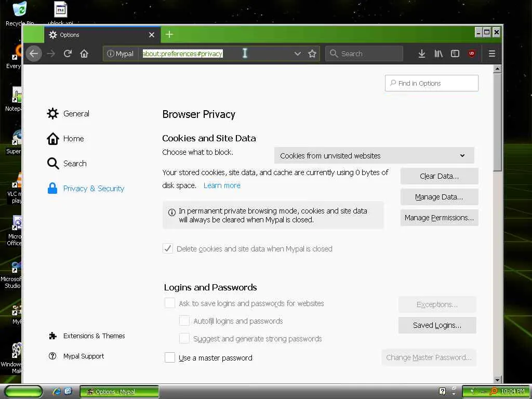Screen dimensions: 532x399
Task: Open the cookie blocking type dropdown
Action: pyautogui.click(x=374, y=156)
